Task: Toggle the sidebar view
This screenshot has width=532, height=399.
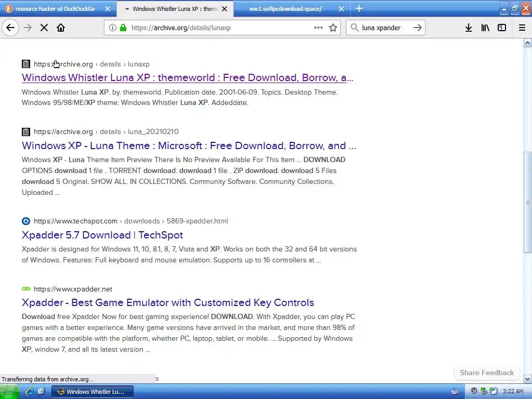Action: tap(502, 28)
